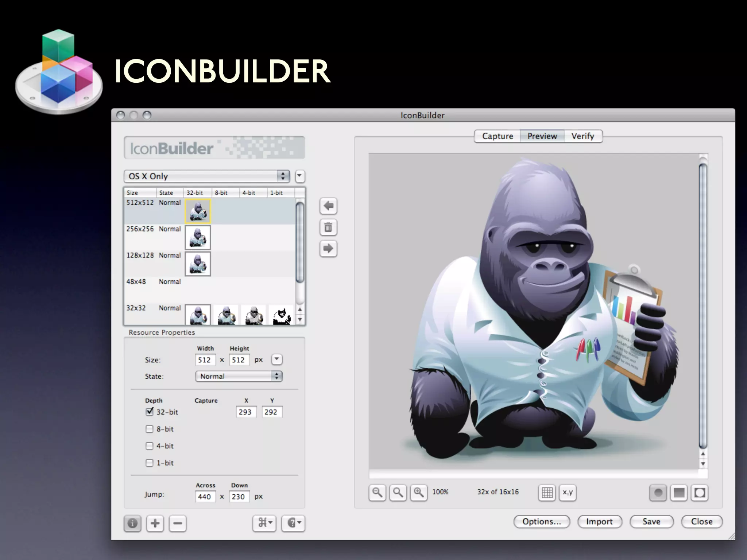
Task: Click the State column header
Action: coord(170,193)
